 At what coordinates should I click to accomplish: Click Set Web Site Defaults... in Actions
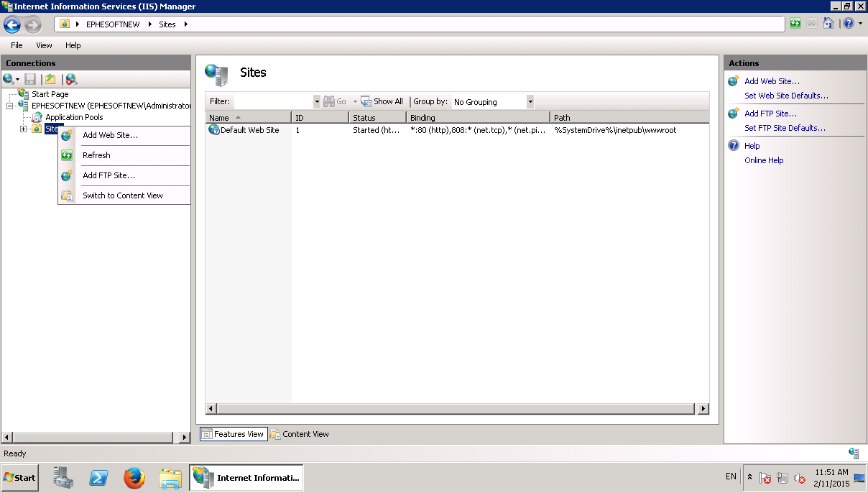786,96
